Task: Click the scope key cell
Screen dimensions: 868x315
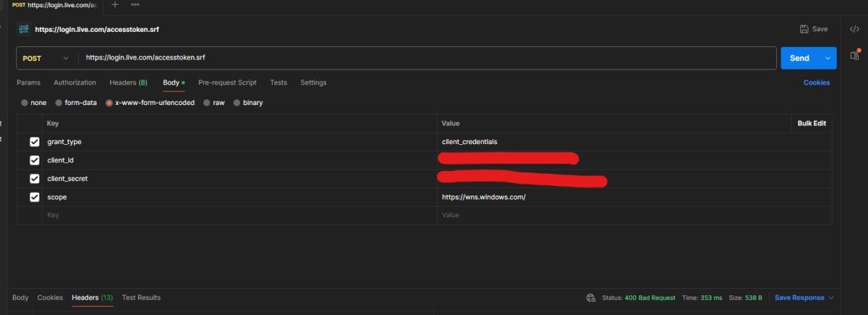Action: tap(239, 197)
